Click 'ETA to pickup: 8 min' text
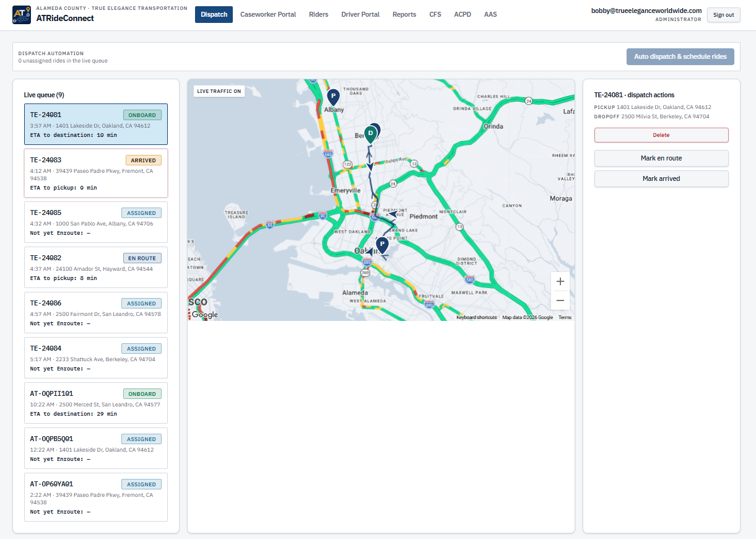Image resolution: width=756 pixels, height=539 pixels. coord(63,278)
